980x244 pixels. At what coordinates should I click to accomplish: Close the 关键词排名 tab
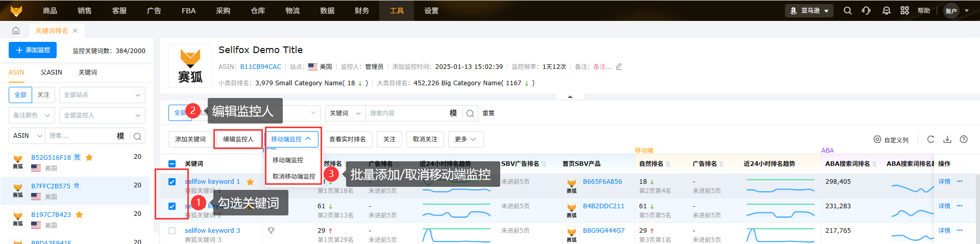[x=75, y=31]
